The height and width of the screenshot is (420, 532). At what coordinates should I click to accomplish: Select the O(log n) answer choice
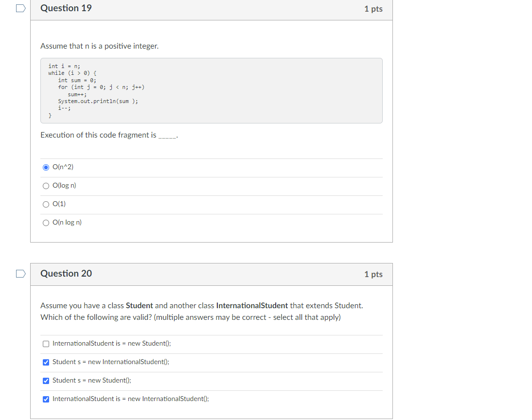click(45, 185)
